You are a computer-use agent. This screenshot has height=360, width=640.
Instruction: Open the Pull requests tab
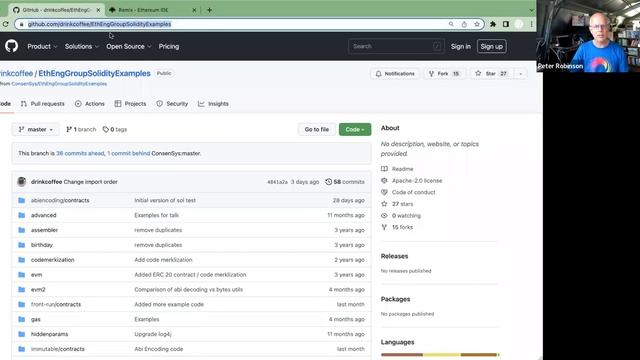pyautogui.click(x=42, y=104)
